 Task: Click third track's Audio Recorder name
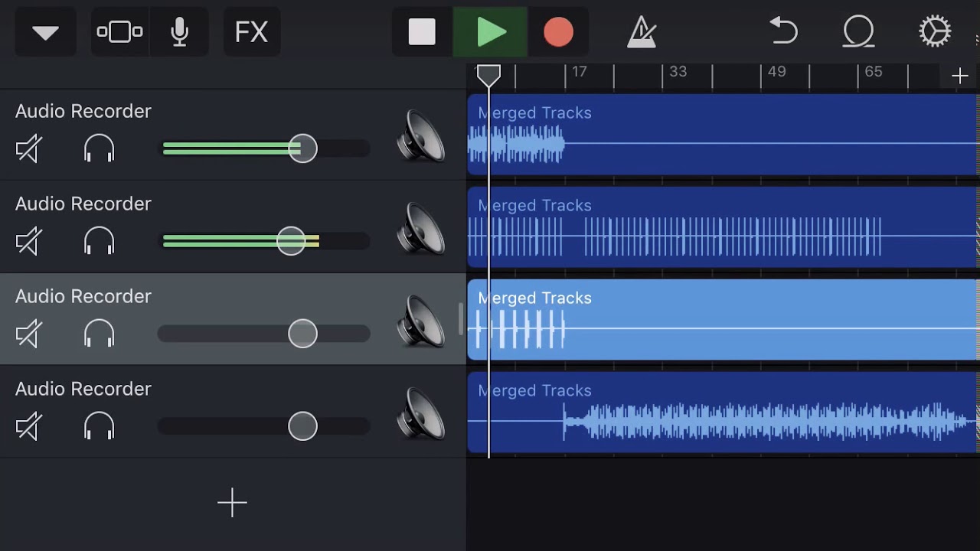(x=83, y=296)
